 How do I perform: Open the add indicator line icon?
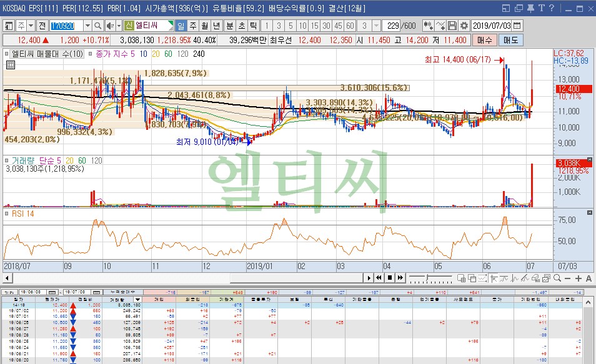(440, 26)
